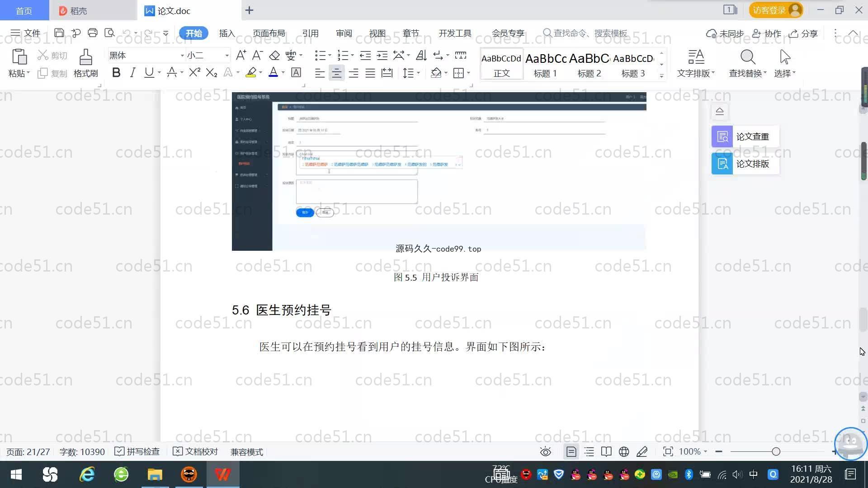Click the 论文排版 button

pyautogui.click(x=745, y=164)
